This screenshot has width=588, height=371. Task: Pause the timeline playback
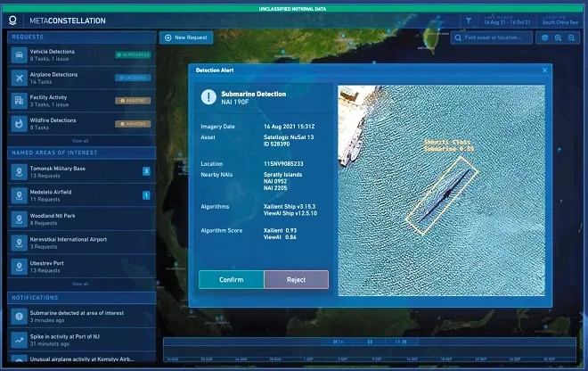(x=370, y=342)
